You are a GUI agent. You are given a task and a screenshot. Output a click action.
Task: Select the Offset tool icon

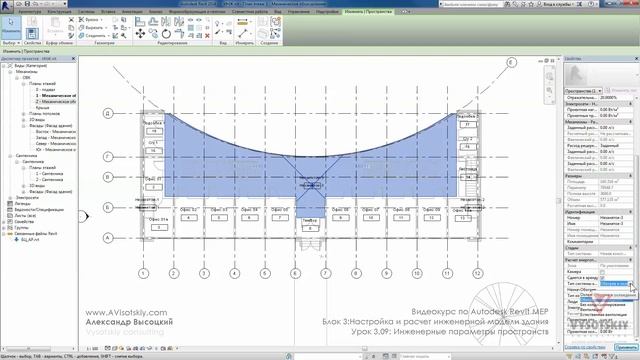tap(153, 21)
